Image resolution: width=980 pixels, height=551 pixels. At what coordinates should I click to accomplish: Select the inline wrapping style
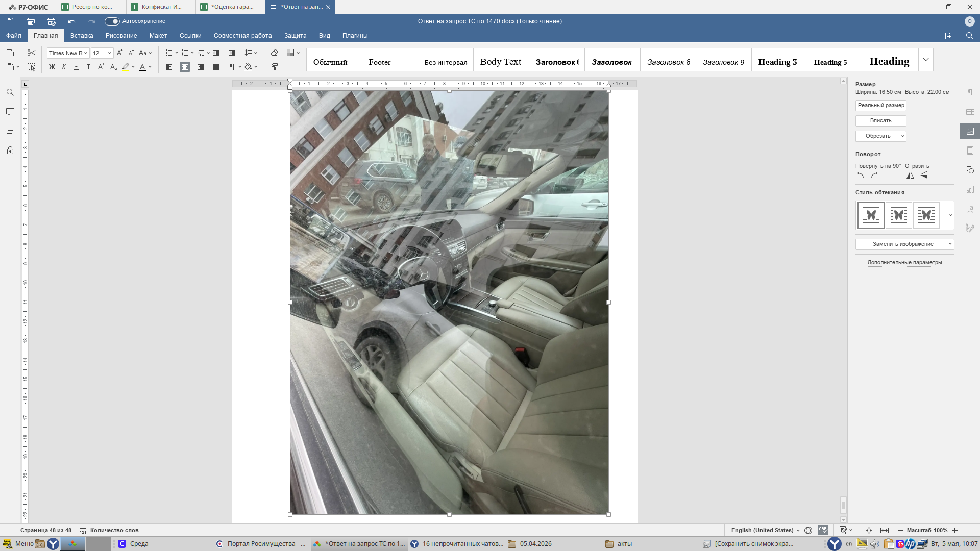coord(871,215)
